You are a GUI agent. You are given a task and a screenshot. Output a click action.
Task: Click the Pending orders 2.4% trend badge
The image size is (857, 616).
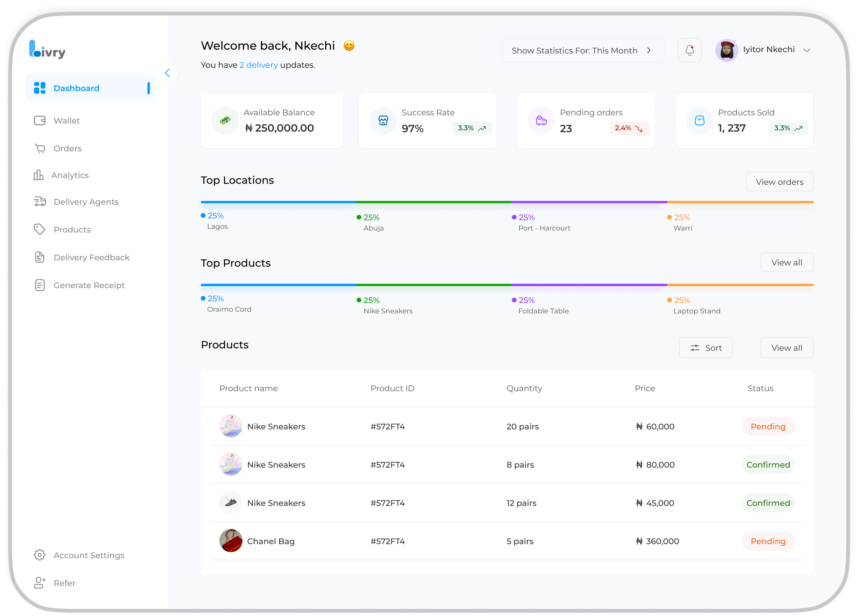630,128
